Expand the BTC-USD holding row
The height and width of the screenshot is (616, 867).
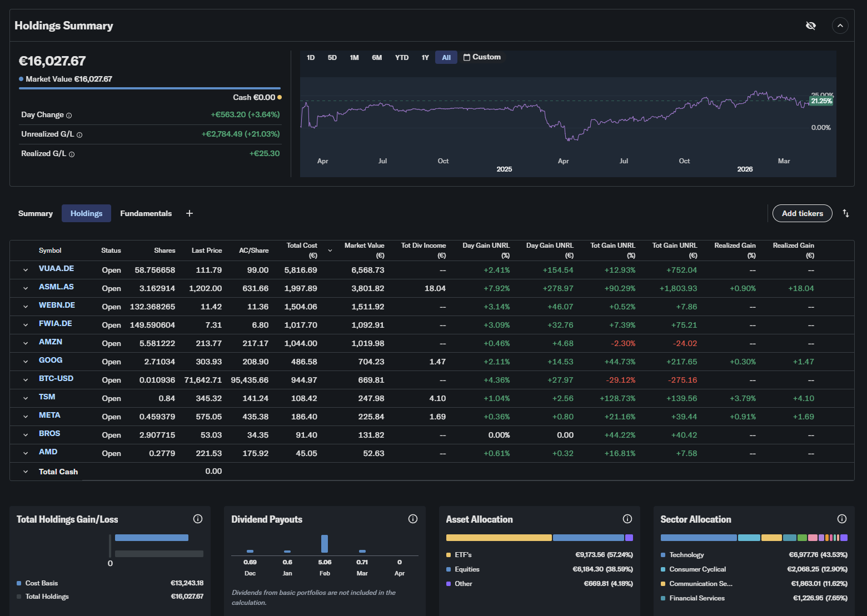[x=26, y=380]
